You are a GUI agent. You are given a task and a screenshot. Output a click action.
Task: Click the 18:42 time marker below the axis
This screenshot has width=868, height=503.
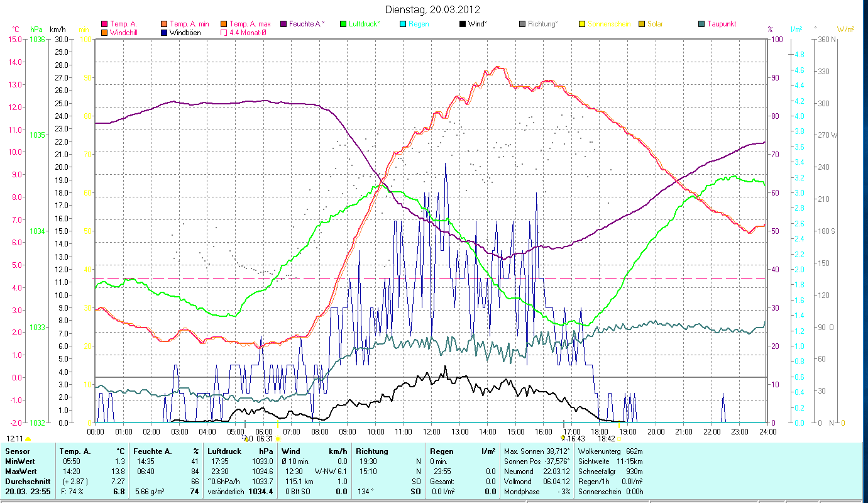[x=607, y=439]
